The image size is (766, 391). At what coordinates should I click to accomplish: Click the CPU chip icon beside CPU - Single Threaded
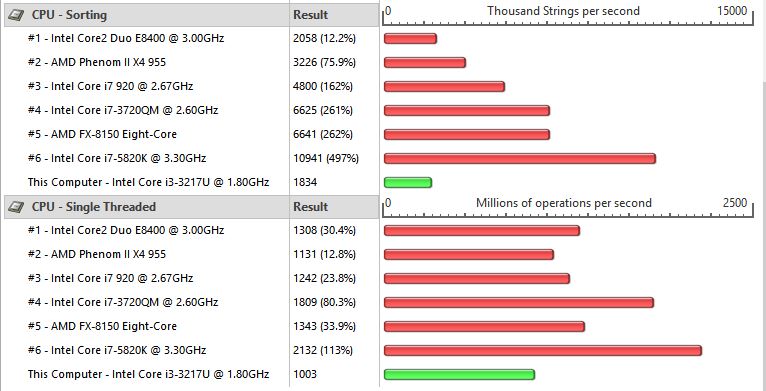[x=17, y=207]
